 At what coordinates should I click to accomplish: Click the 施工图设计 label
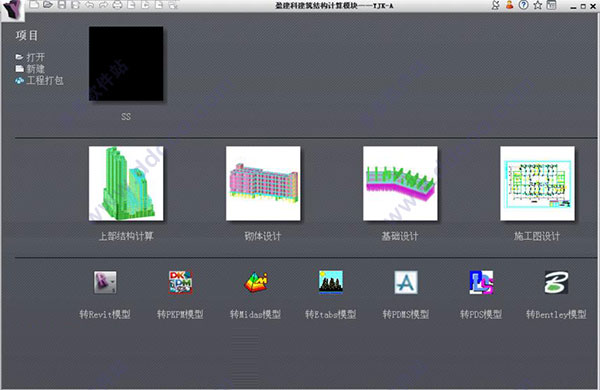(537, 236)
